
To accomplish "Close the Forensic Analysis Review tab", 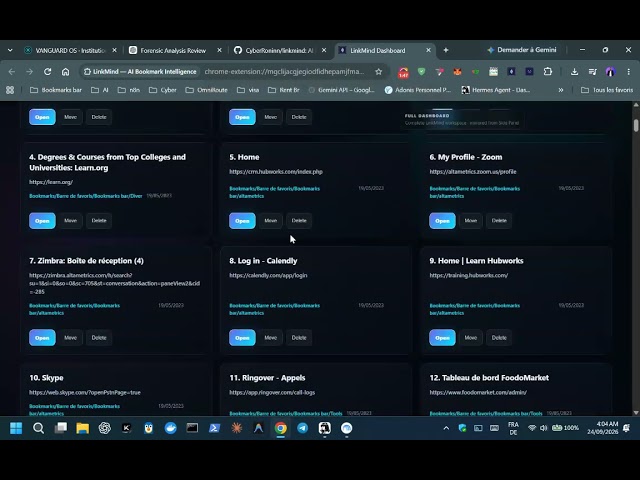I will (219, 50).
